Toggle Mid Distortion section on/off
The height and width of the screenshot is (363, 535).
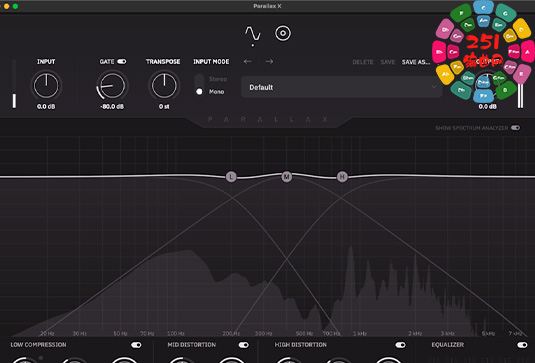[244, 345]
